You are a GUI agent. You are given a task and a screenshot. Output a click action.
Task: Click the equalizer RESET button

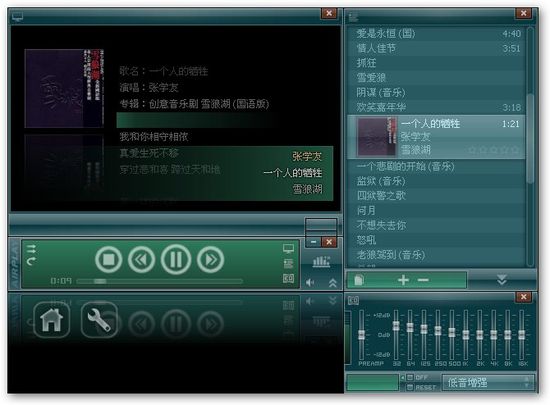pos(421,387)
